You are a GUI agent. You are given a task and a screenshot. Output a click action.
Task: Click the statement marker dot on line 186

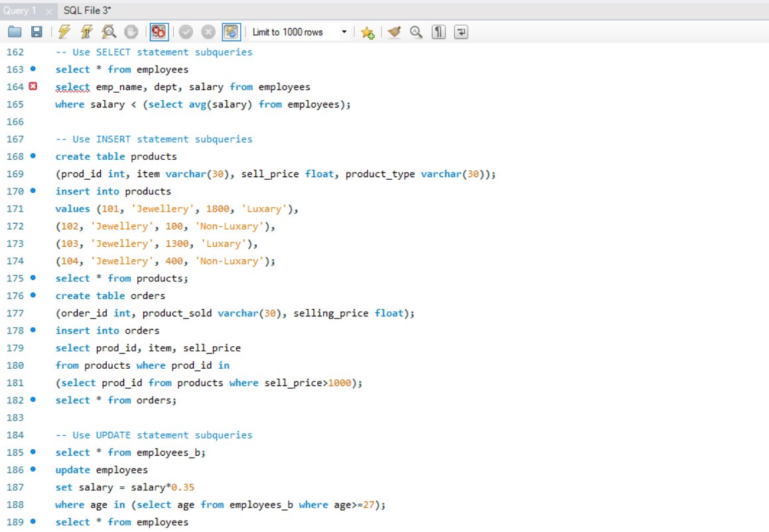pos(33,469)
